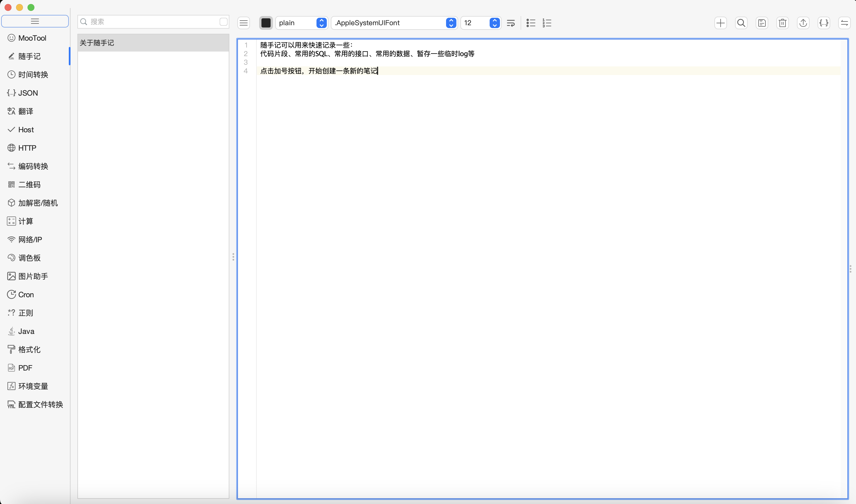Open the plain syntax dropdown
Viewport: 856px width, 504px height.
pyautogui.click(x=301, y=23)
